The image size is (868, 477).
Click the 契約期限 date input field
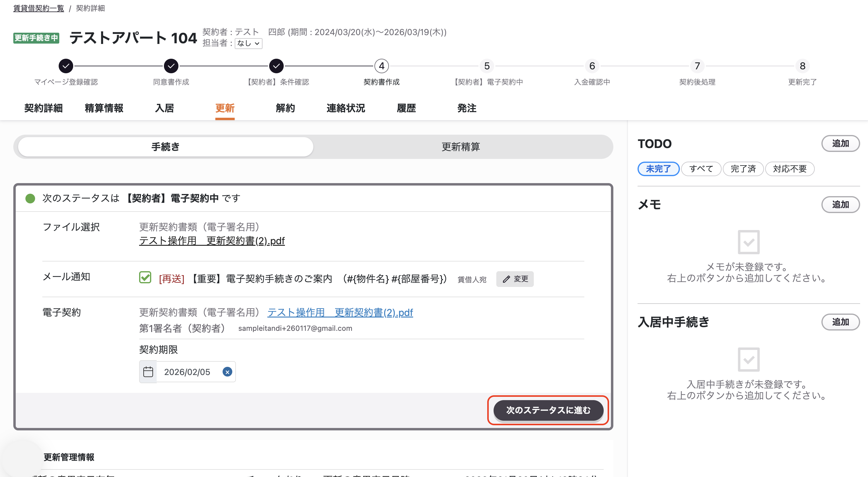[187, 372]
